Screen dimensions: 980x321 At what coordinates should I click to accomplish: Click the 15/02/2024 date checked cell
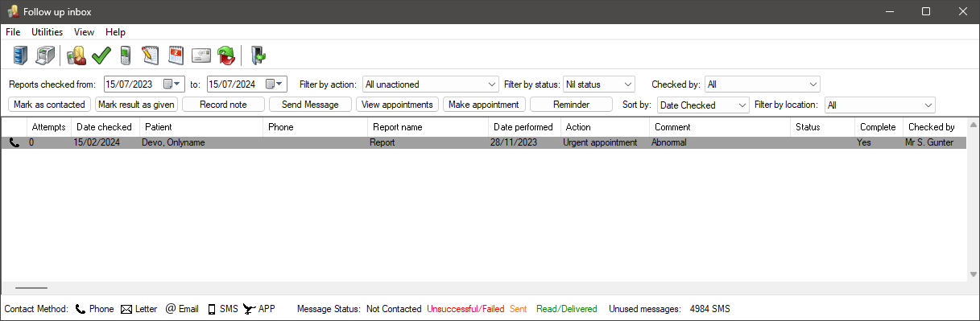pos(105,142)
